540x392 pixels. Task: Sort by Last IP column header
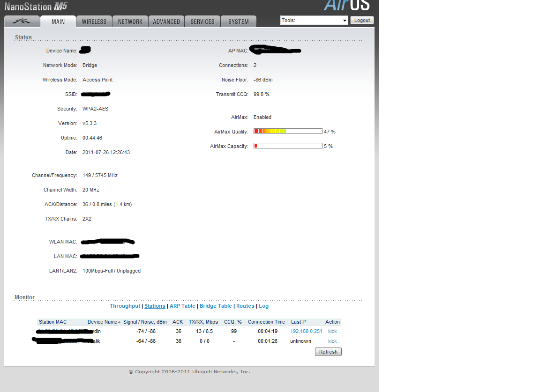coord(299,322)
